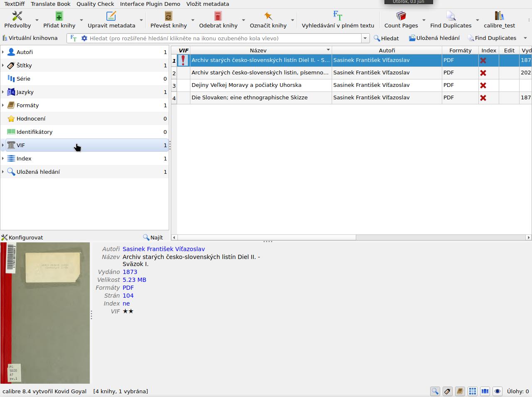Click the Autoři person icon in tag browser
This screenshot has height=397, width=532.
pos(11,52)
